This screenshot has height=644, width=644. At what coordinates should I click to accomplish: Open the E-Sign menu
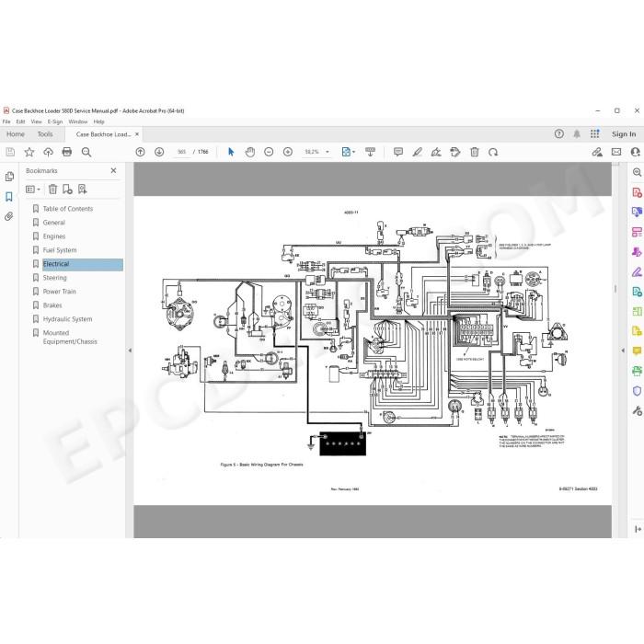click(55, 121)
